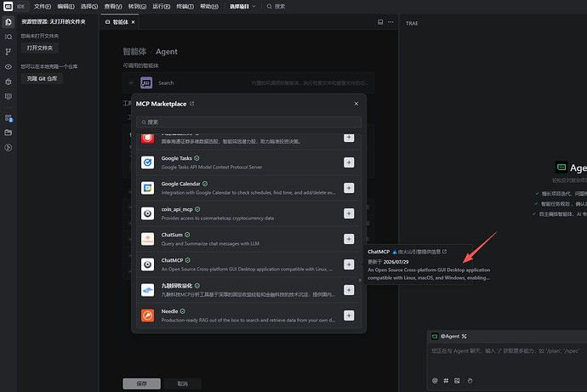Click the MCP list scrollbar thumb

click(360, 280)
